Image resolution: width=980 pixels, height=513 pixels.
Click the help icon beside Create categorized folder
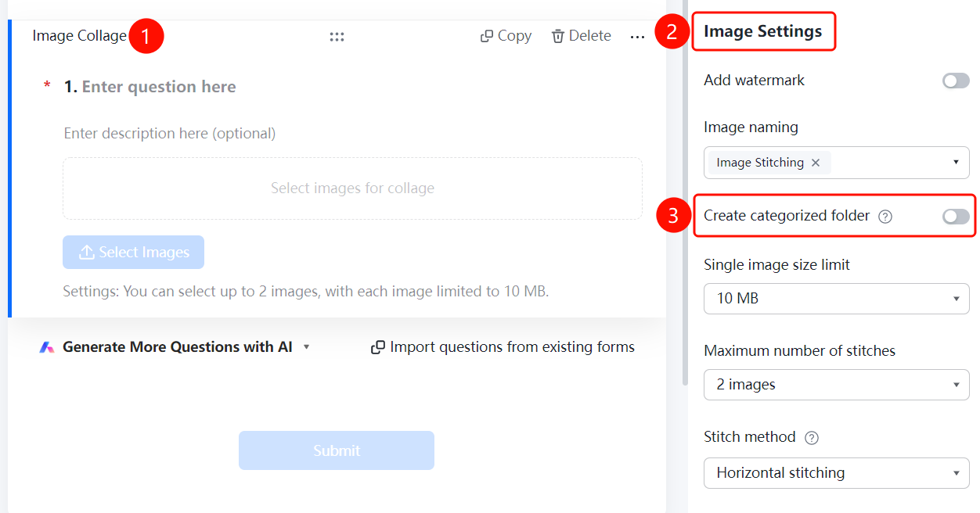[x=885, y=217]
